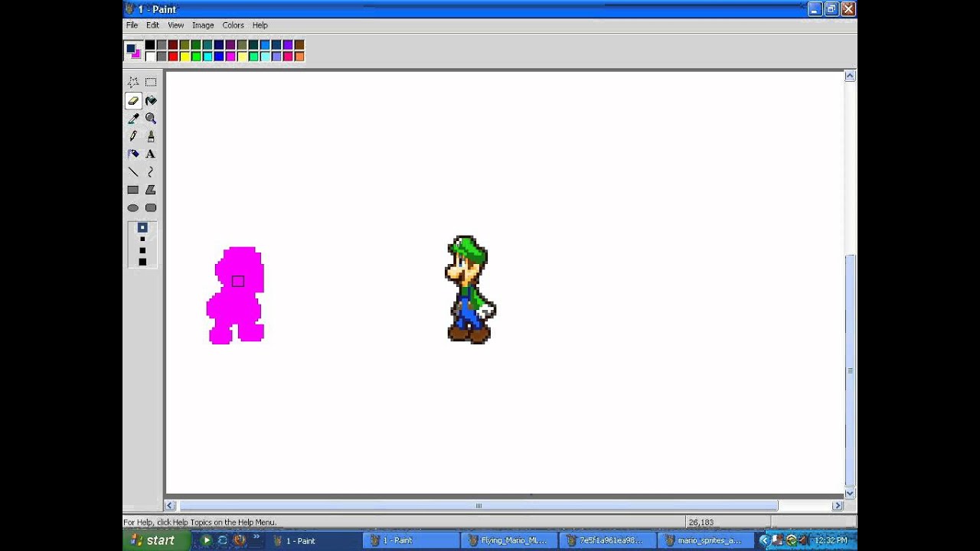This screenshot has width=980, height=551.
Task: Select the Airbrush spray can tool
Action: click(x=133, y=154)
